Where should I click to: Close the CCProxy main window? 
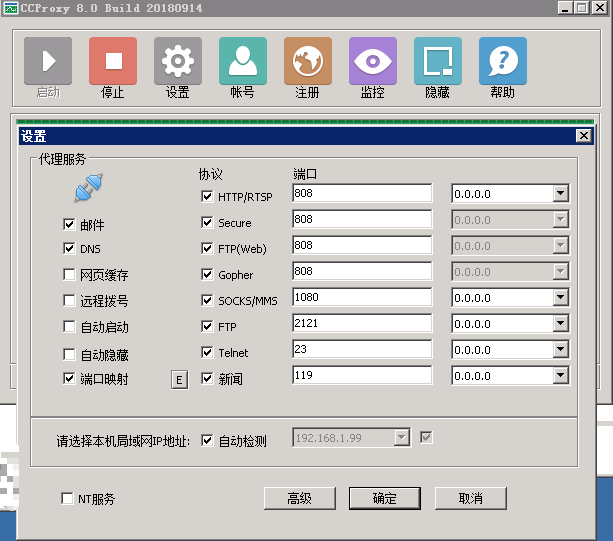(x=600, y=7)
